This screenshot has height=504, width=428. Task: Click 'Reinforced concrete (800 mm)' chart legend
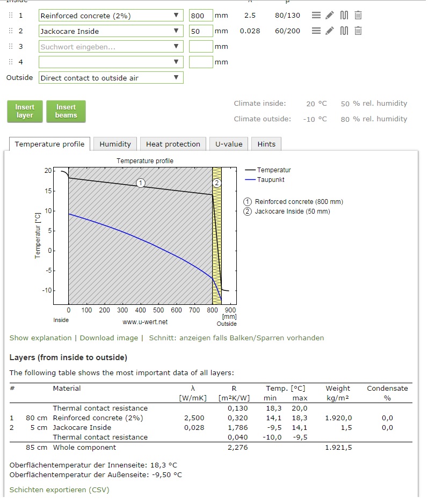[293, 201]
